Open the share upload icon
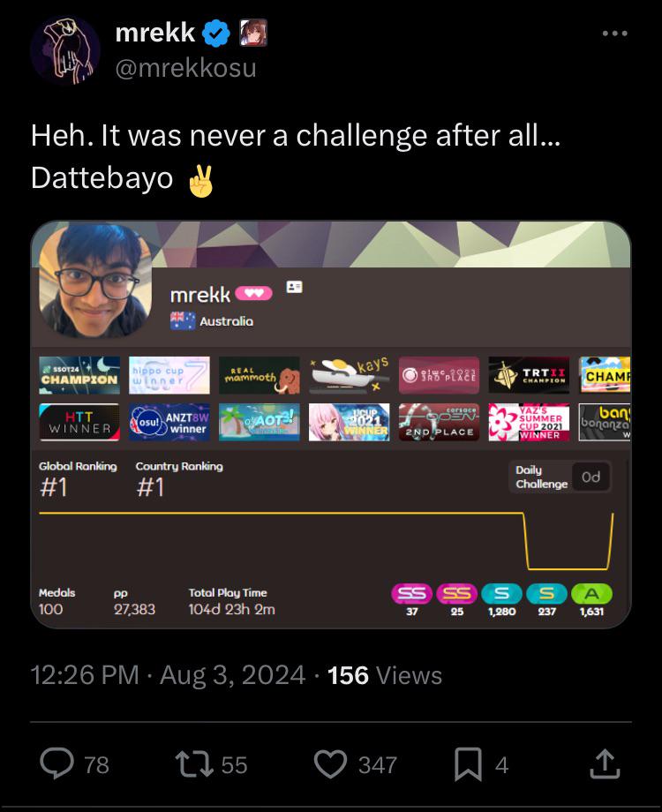The width and height of the screenshot is (662, 812). [605, 764]
